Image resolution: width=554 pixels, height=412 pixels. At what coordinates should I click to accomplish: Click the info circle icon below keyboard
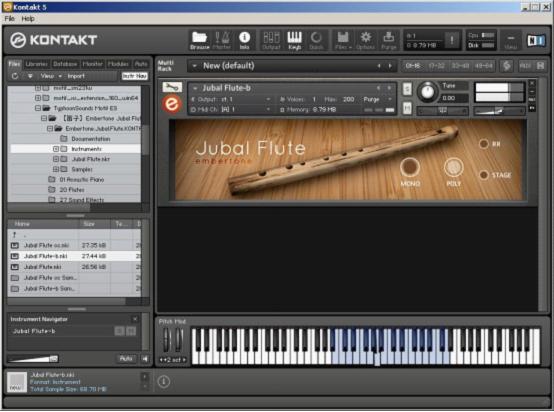(164, 382)
